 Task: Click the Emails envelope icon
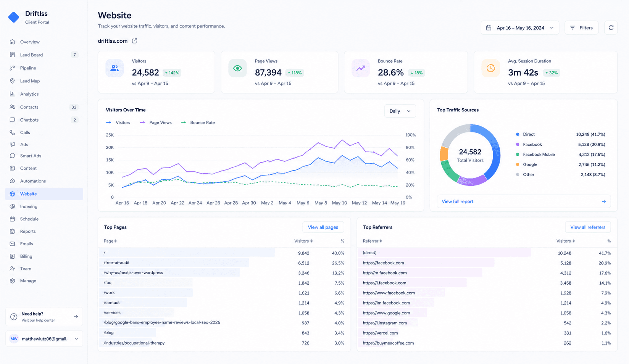tap(12, 244)
